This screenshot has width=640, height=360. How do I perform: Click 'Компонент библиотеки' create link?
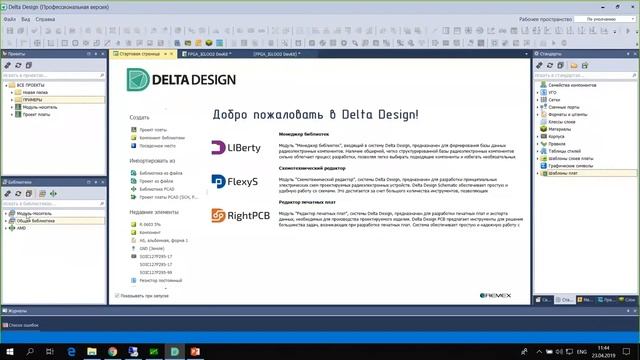tap(162, 138)
